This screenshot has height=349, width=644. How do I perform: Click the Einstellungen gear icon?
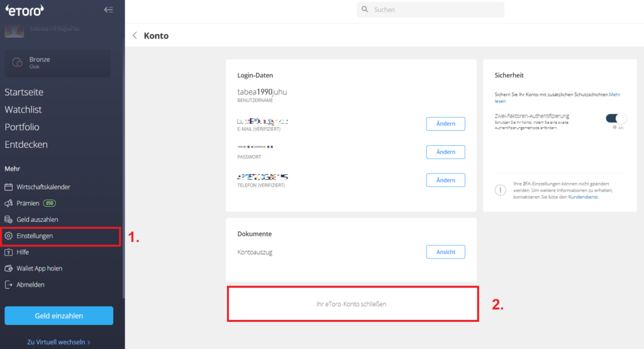(x=9, y=236)
